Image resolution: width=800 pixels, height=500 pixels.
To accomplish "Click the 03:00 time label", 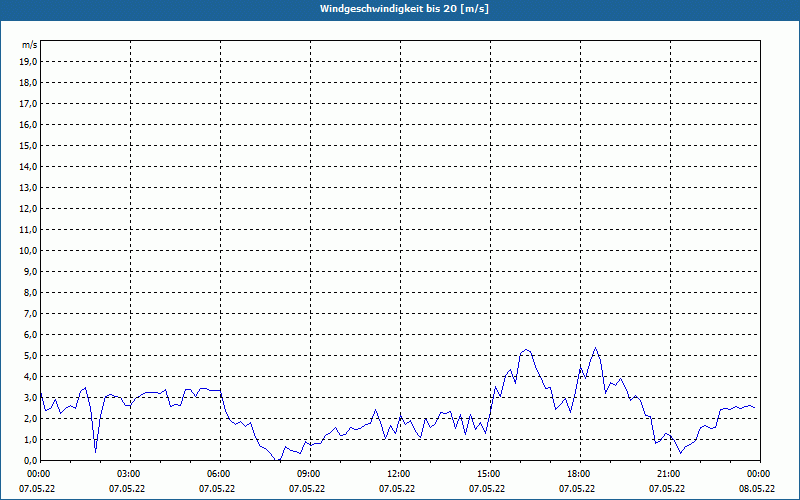I will click(x=129, y=473).
